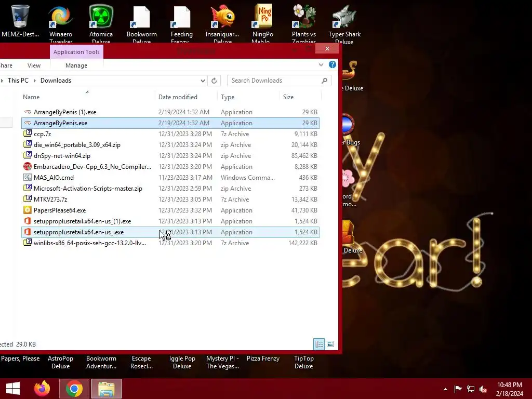Open TipTop Deluxe desktop icon label
The height and width of the screenshot is (399, 532).
[x=303, y=362]
